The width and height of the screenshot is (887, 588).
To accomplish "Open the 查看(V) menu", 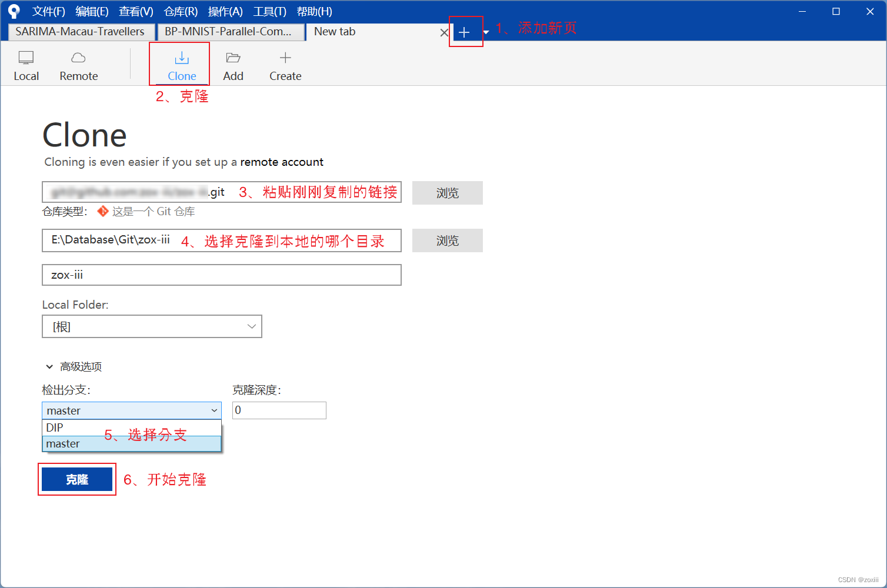I will [136, 11].
